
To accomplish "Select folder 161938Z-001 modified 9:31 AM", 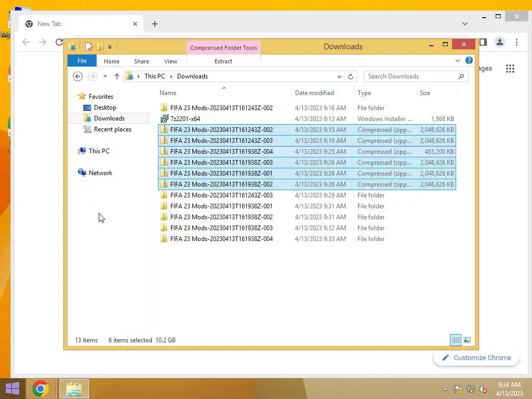I will coord(307,206).
